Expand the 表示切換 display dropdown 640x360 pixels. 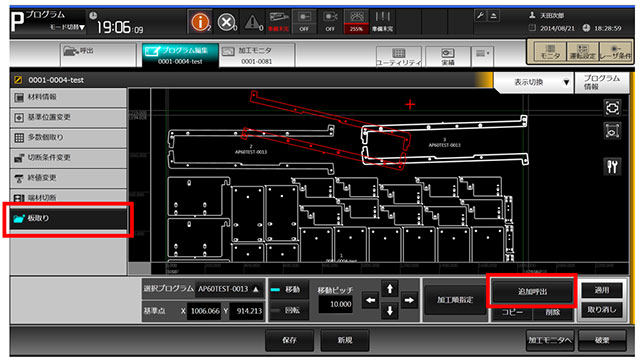click(x=533, y=82)
